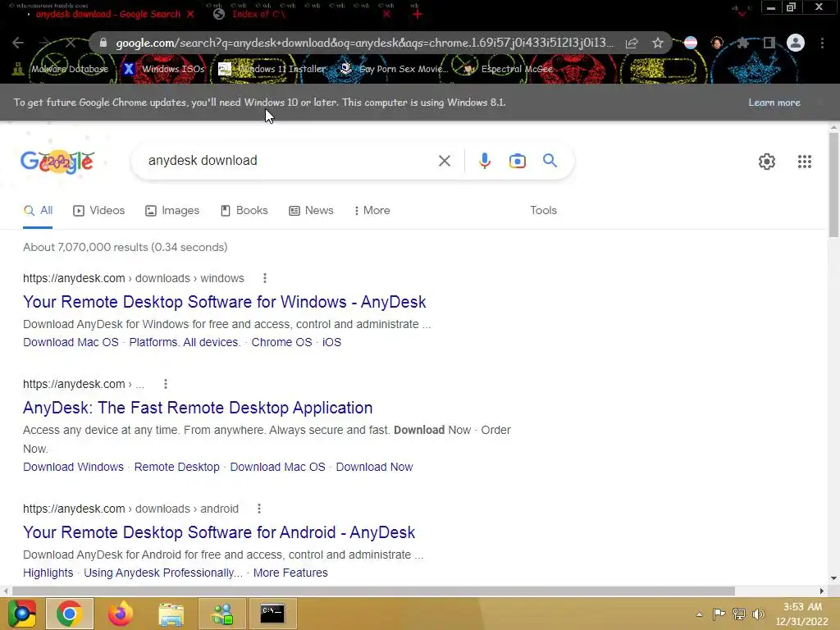The image size is (840, 630).
Task: Open Your Remote Desktop Software for Windows result
Action: pos(225,302)
